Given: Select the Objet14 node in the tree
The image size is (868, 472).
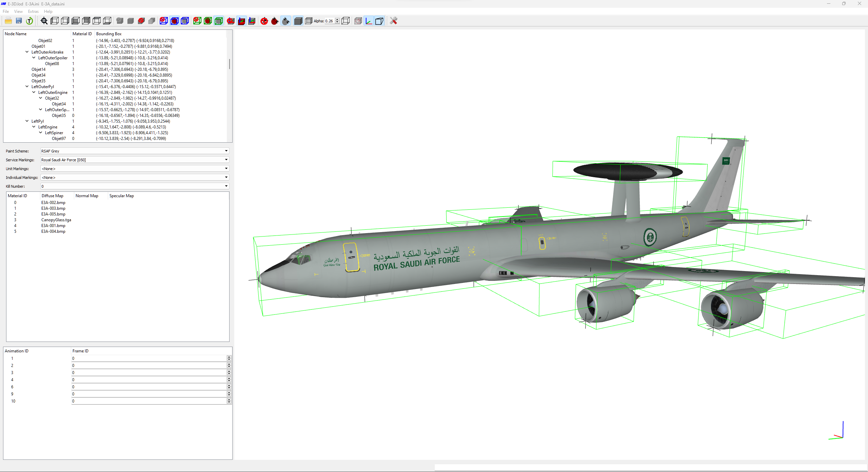Looking at the screenshot, I should (x=38, y=69).
